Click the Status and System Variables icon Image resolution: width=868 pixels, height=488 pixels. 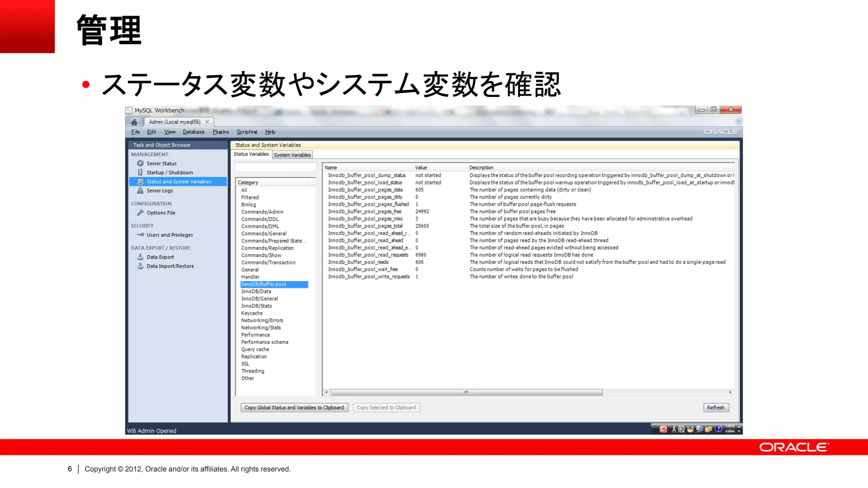pyautogui.click(x=140, y=181)
